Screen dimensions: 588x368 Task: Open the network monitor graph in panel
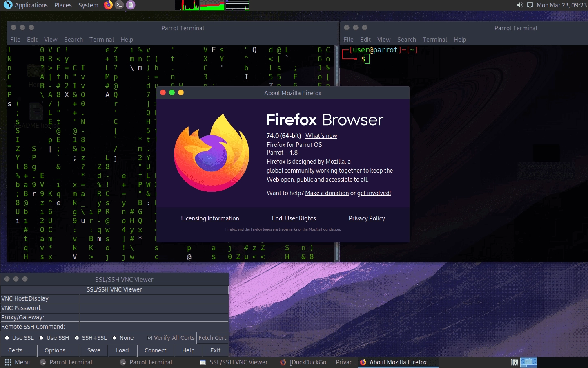(x=237, y=5)
